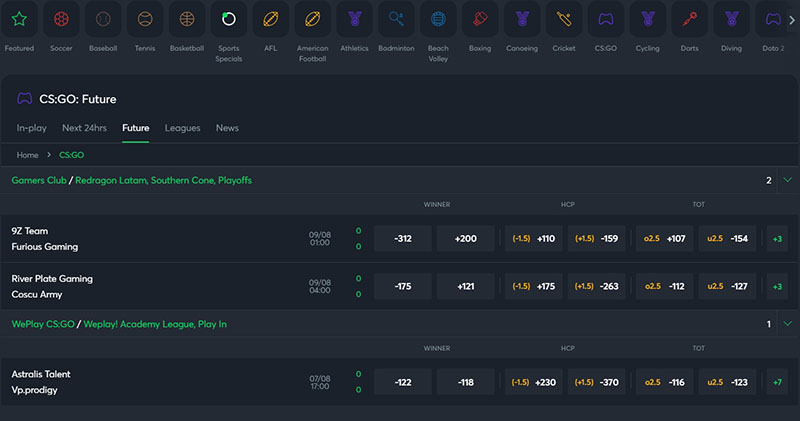Bet on Coscu Army winner +121
Screen dimensions: 800x421
[x=466, y=286]
